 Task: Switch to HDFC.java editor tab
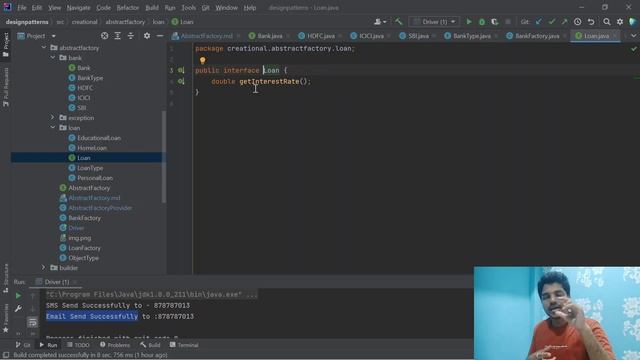pos(321,36)
